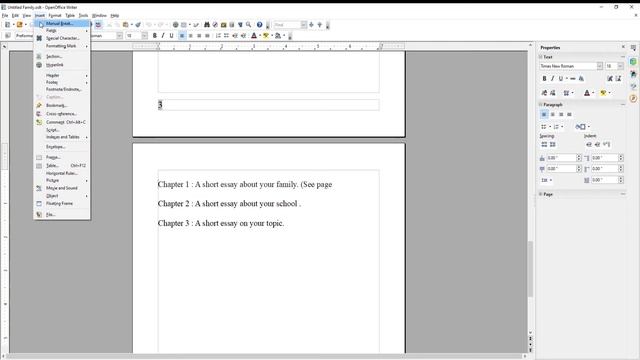Screen dimensions: 640x360
Task: Open the File menu
Action: coord(5,16)
